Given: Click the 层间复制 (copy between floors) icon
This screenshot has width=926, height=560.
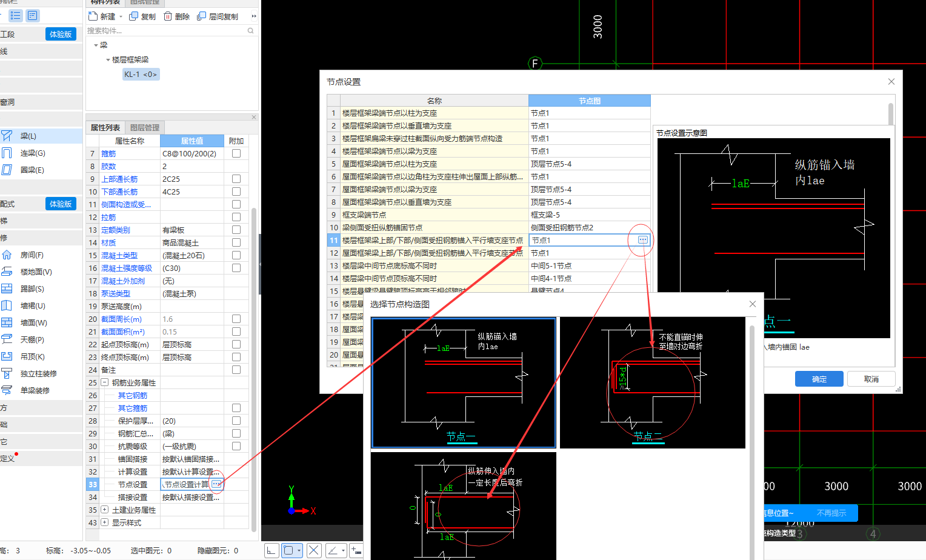Looking at the screenshot, I should 202,16.
